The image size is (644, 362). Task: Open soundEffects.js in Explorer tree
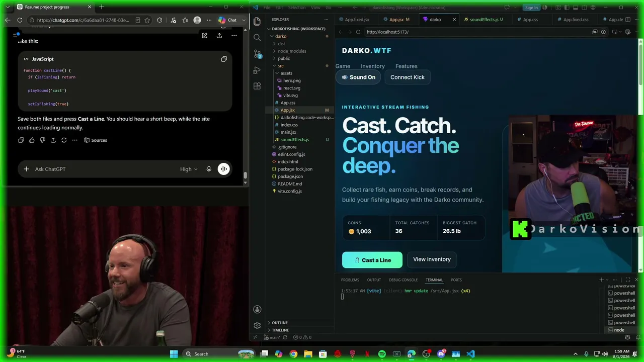(295, 139)
